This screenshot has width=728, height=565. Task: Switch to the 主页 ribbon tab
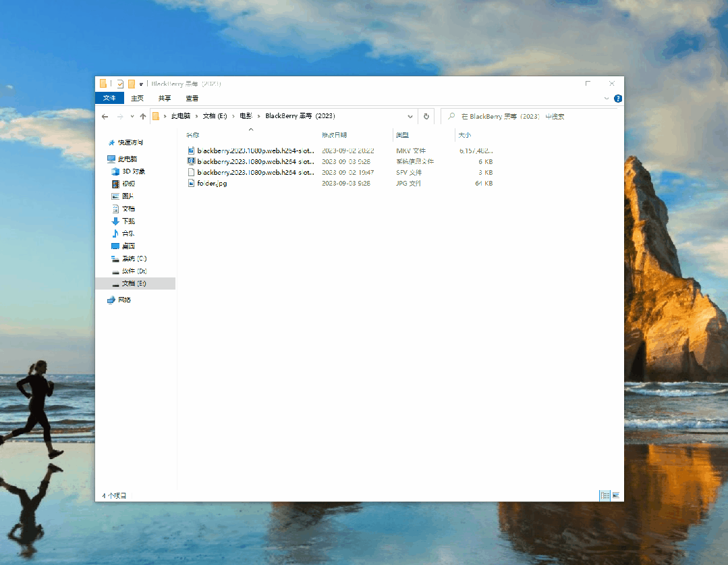[x=138, y=98]
